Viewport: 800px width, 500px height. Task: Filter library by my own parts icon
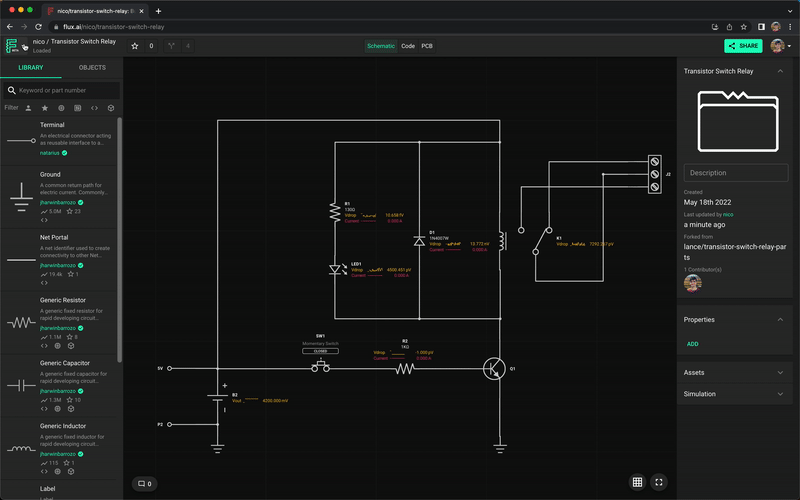29,108
